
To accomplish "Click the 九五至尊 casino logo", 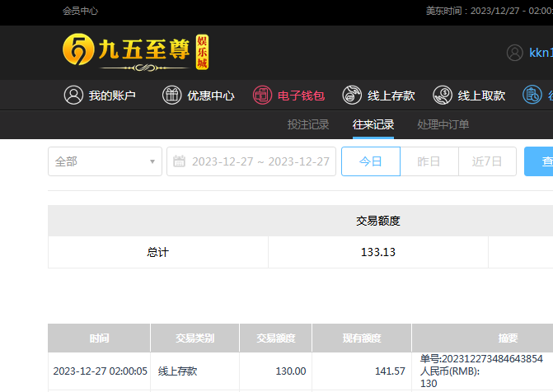I will pyautogui.click(x=136, y=52).
